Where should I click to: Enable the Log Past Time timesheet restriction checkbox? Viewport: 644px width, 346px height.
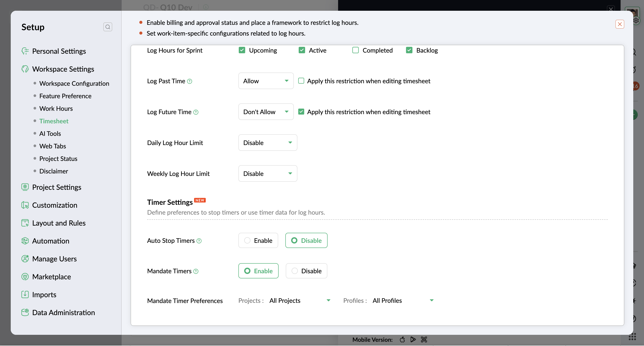301,81
